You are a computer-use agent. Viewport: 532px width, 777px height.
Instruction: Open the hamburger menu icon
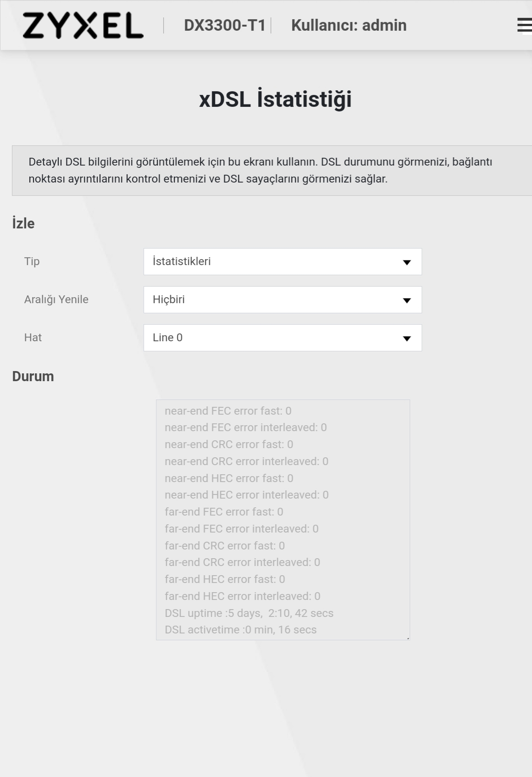pyautogui.click(x=524, y=25)
